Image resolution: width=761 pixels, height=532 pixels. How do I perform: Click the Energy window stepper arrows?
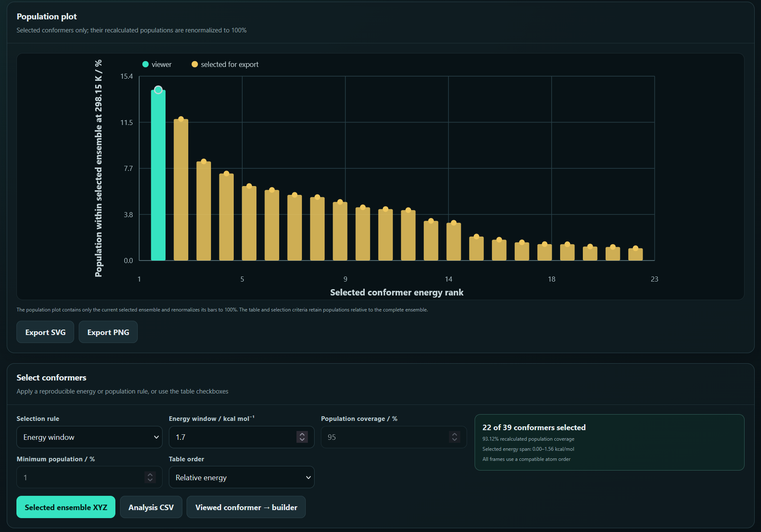click(x=302, y=437)
